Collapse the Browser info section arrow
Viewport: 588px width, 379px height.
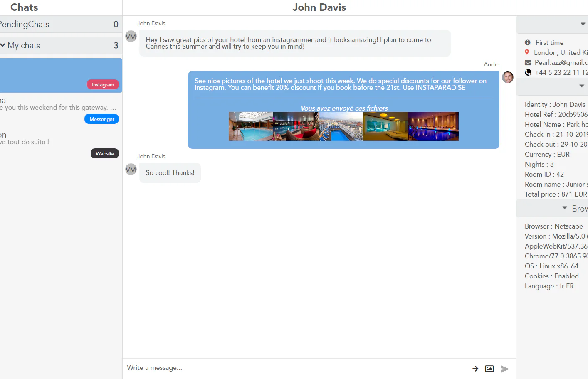click(565, 208)
